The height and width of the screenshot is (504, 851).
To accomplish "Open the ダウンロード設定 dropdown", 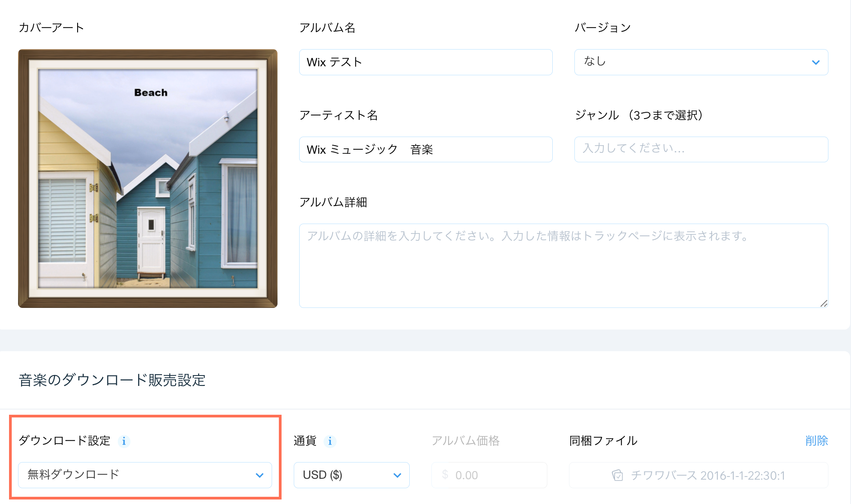I will [x=144, y=475].
